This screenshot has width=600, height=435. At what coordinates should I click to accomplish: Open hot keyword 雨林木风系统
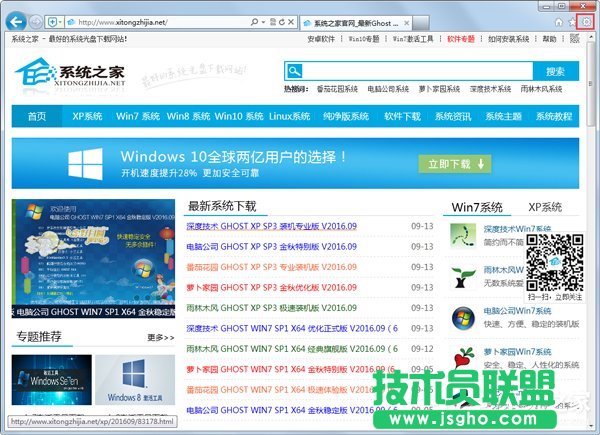(x=541, y=89)
